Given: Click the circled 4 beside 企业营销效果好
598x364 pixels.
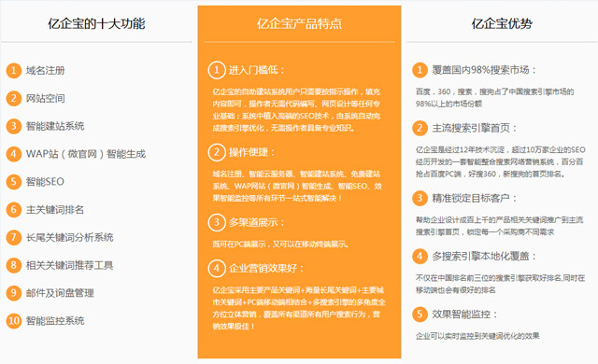Looking at the screenshot, I should pos(217,268).
